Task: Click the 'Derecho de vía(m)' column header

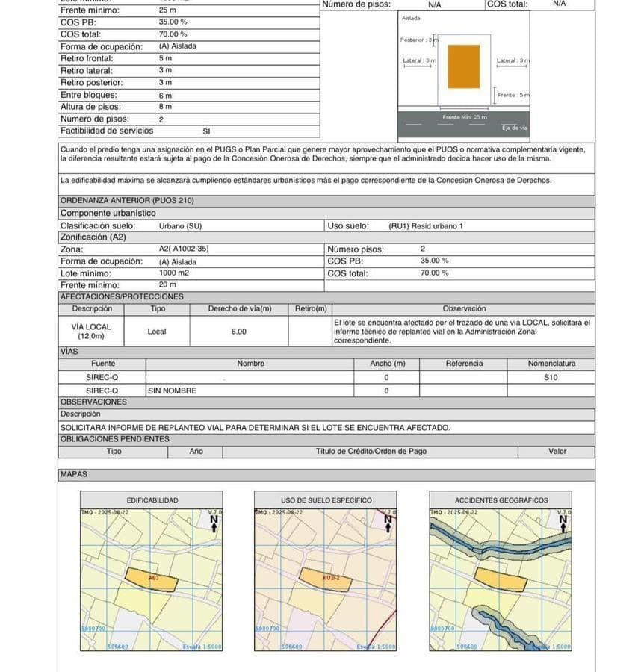Action: tap(240, 309)
